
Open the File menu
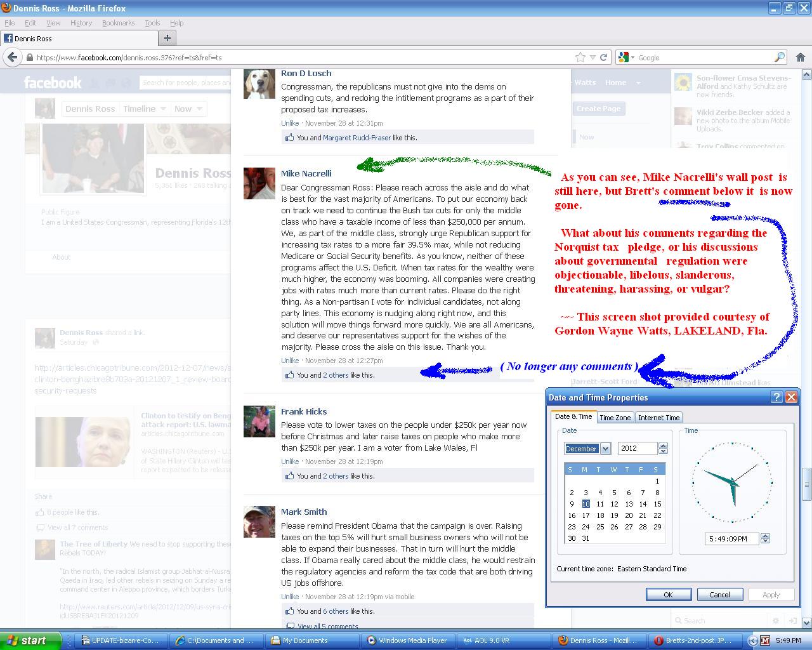[x=10, y=23]
